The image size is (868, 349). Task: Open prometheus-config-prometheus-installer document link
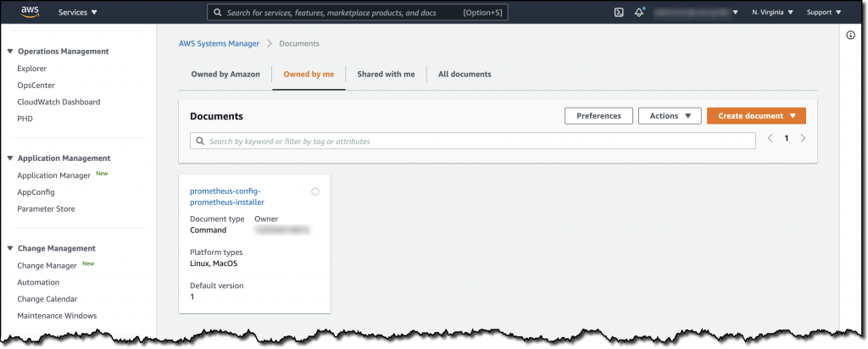pyautogui.click(x=227, y=197)
